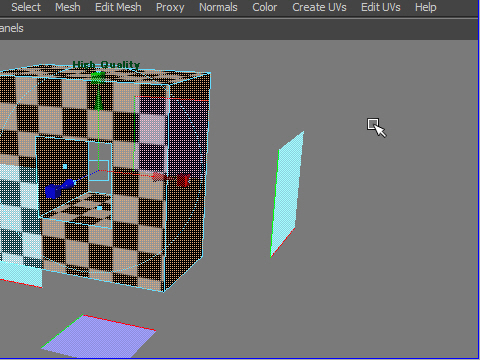Open the Help menu
Screen dimensions: 480x360
425,7
